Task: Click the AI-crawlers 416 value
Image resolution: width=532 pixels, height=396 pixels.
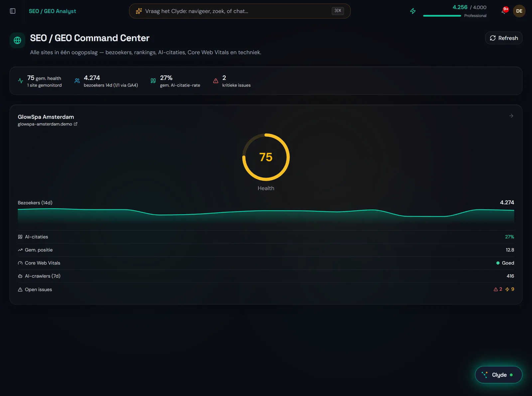Action: pos(510,276)
